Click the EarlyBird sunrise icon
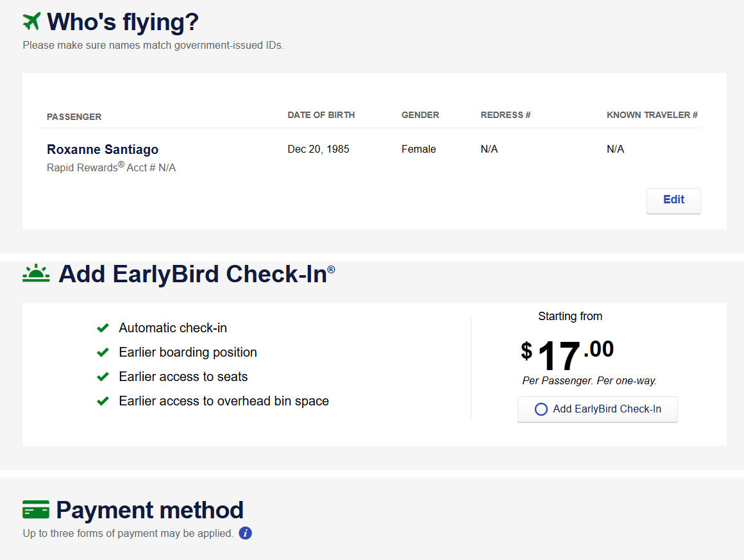744x560 pixels. [36, 274]
